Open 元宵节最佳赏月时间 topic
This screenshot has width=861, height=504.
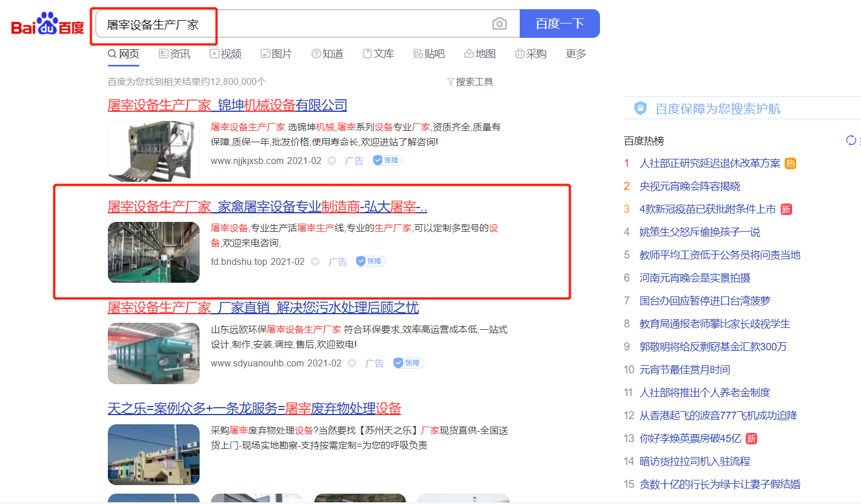(x=684, y=370)
